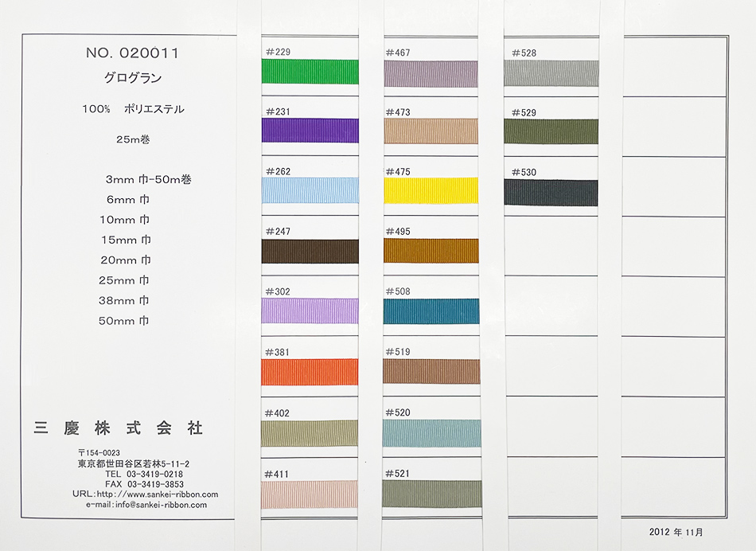Screen dimensions: 756x551
Task: Select the light gray ribbon swatch #528
Action: [x=551, y=73]
